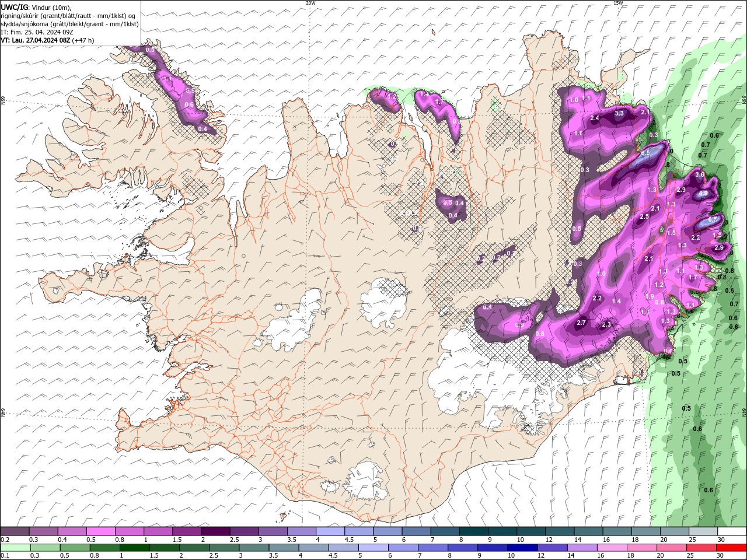This screenshot has height=560, width=747.
Task: Pick the white 30 swatch in upper legend row
Action: tap(731, 531)
